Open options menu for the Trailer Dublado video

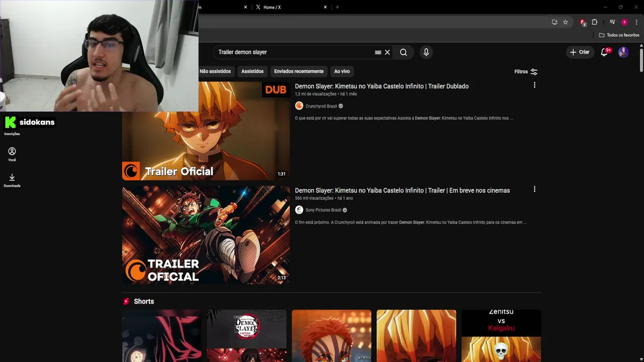click(534, 85)
